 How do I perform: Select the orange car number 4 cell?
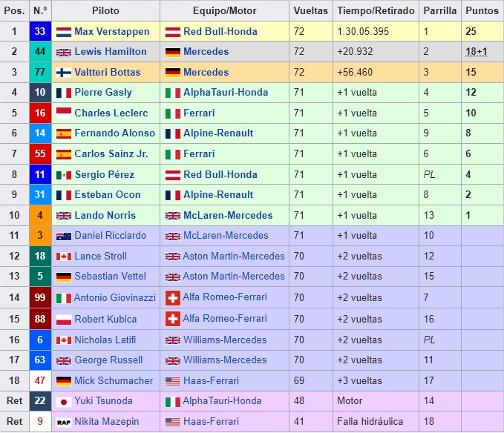coord(40,215)
